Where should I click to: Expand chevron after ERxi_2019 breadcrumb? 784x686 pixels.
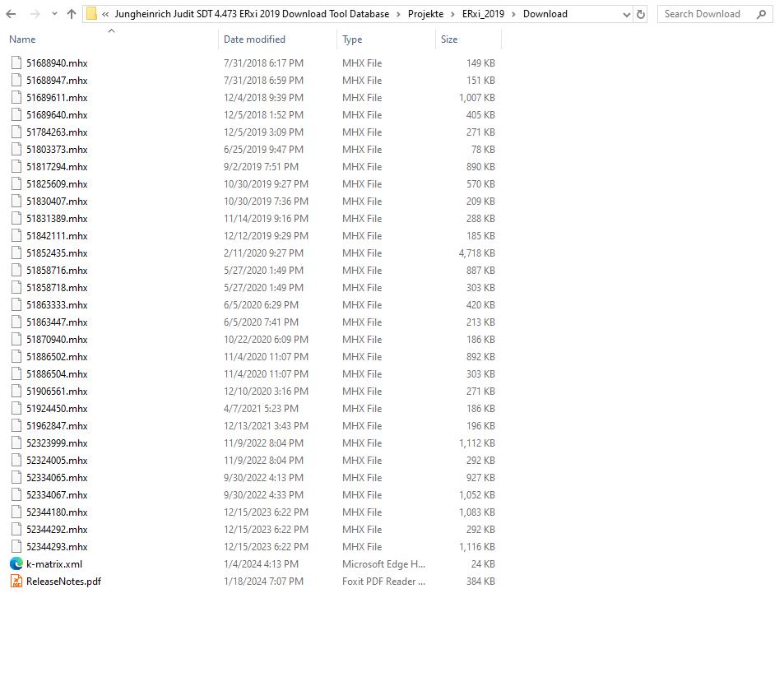(x=513, y=15)
